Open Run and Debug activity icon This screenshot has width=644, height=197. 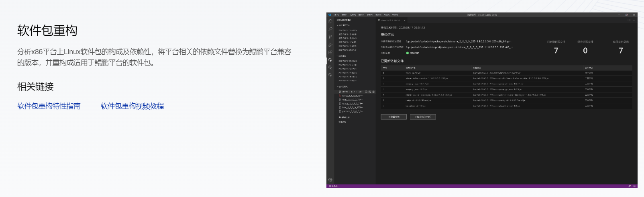click(x=330, y=45)
